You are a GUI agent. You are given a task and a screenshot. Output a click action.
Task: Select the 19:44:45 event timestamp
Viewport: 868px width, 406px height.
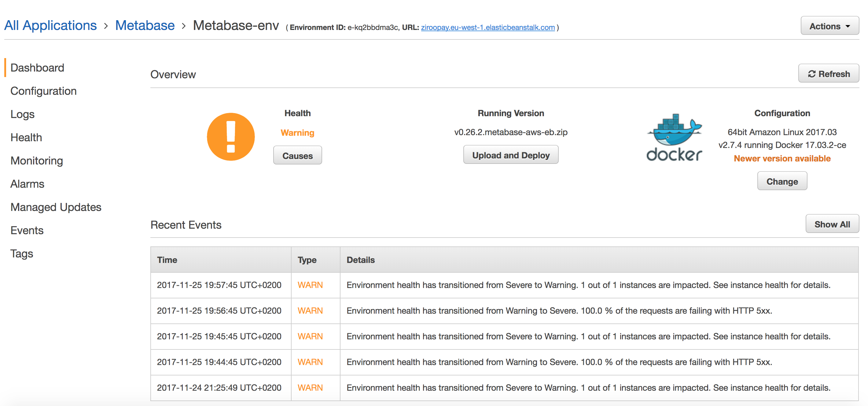[219, 362]
